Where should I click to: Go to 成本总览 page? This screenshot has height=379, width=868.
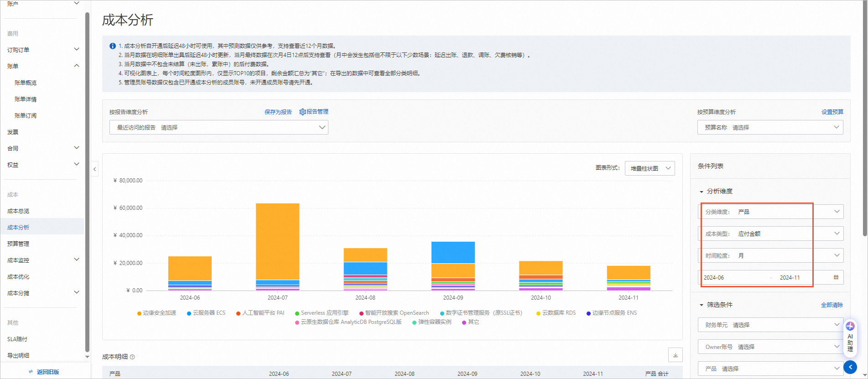click(x=18, y=211)
